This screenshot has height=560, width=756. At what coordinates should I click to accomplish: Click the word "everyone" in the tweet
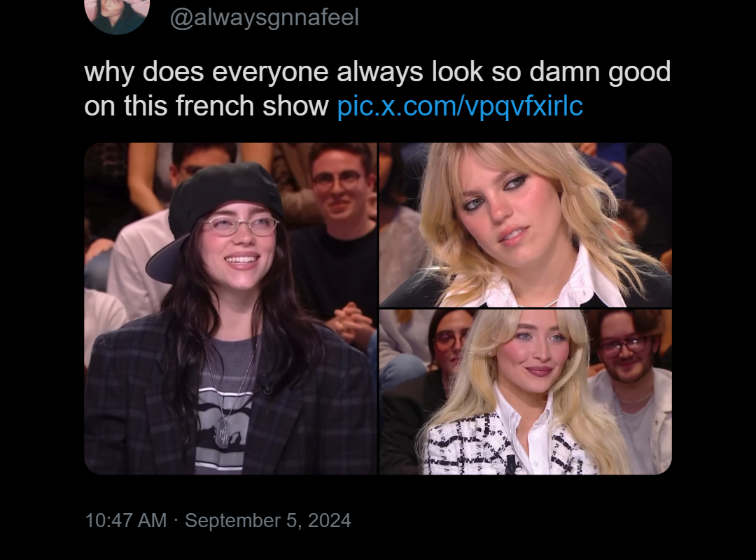[x=270, y=72]
